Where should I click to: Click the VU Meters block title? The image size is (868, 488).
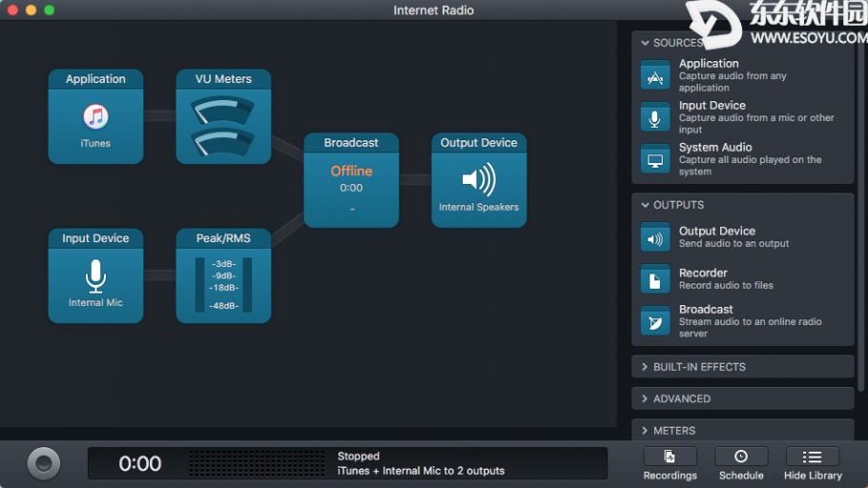(x=223, y=79)
